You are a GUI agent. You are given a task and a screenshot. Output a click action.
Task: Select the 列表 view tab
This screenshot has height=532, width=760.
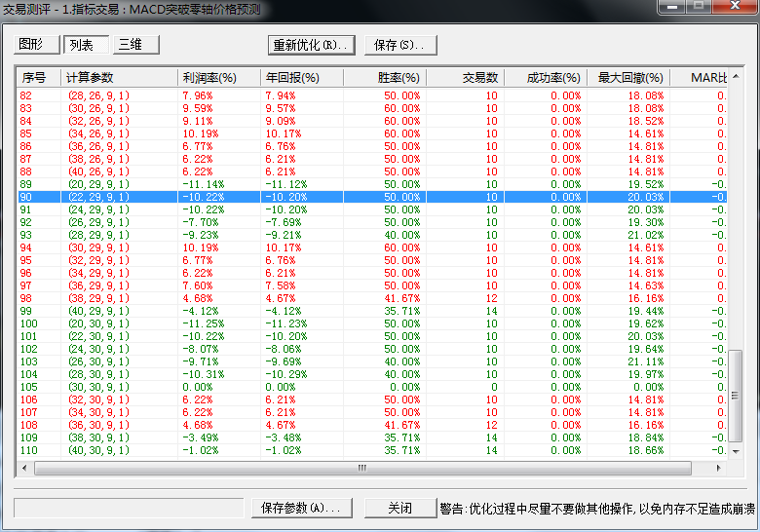[x=87, y=45]
